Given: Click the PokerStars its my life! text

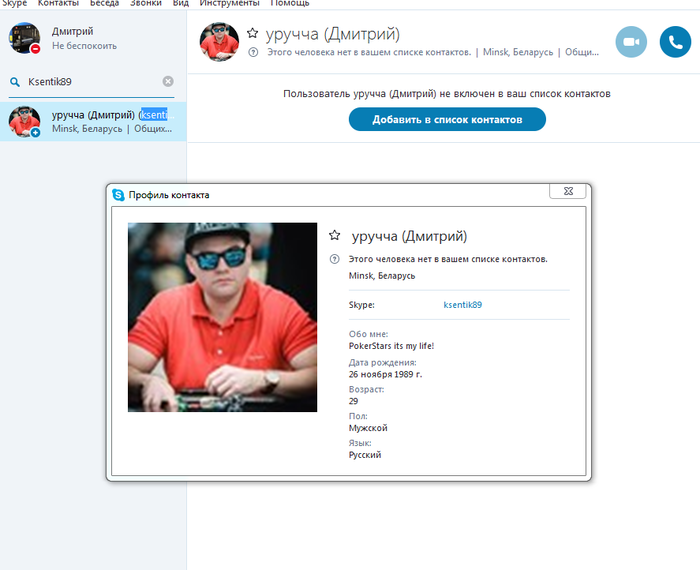Looking at the screenshot, I should click(x=391, y=346).
